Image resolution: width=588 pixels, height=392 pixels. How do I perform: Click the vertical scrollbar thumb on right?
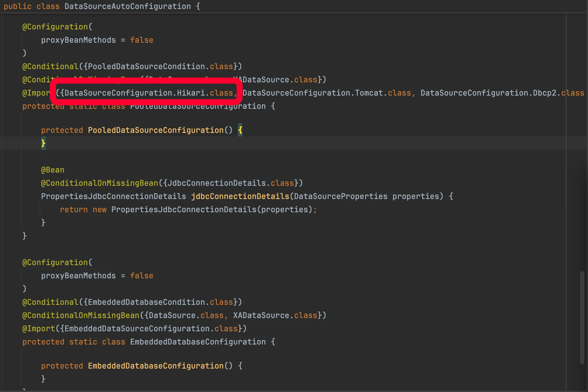click(x=582, y=317)
